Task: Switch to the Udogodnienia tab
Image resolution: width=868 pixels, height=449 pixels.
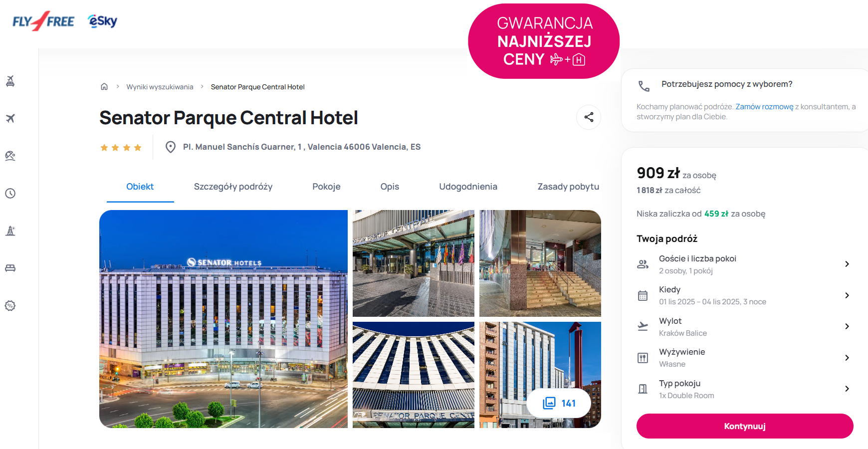Action: pos(468,187)
